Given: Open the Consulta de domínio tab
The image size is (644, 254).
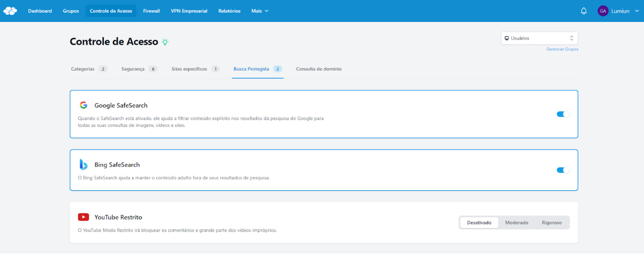Looking at the screenshot, I should (319, 69).
